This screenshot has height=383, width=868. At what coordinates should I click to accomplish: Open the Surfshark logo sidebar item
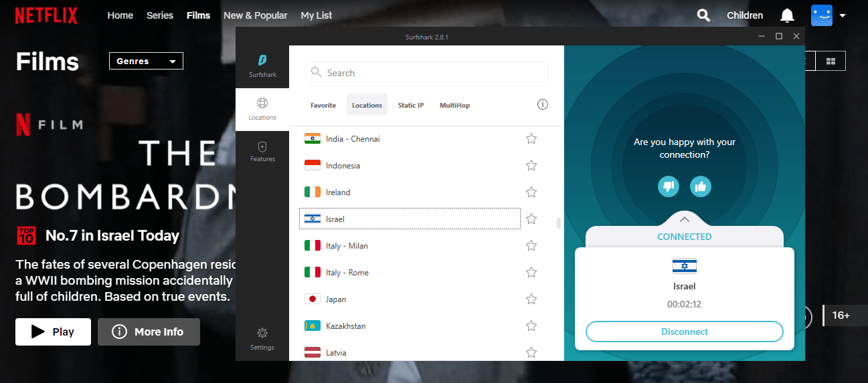tap(262, 67)
